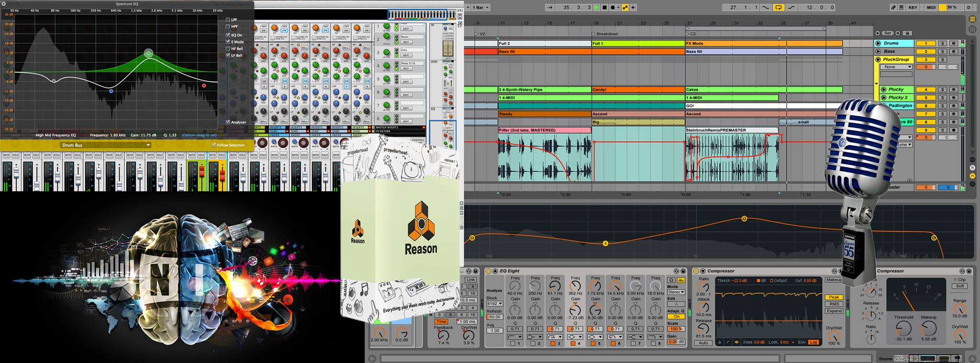Image resolution: width=980 pixels, height=363 pixels.
Task: Enable the HPF checkbox in Spectrum EQ
Action: 228,26
